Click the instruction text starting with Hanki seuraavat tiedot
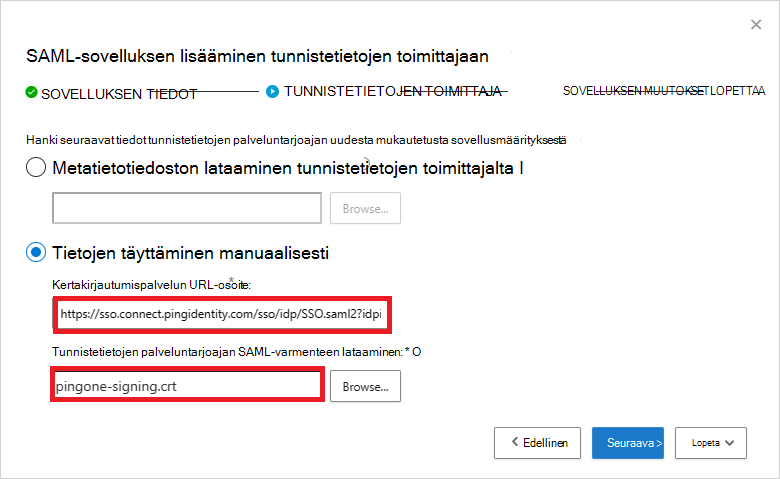 [x=296, y=140]
